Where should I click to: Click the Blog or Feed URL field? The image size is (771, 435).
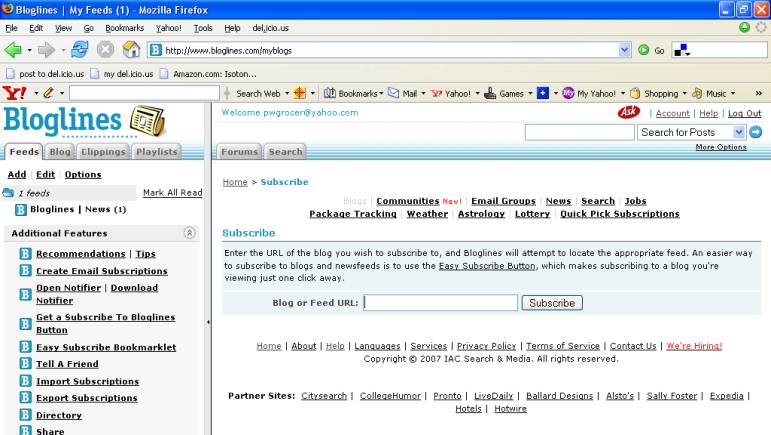coord(441,303)
